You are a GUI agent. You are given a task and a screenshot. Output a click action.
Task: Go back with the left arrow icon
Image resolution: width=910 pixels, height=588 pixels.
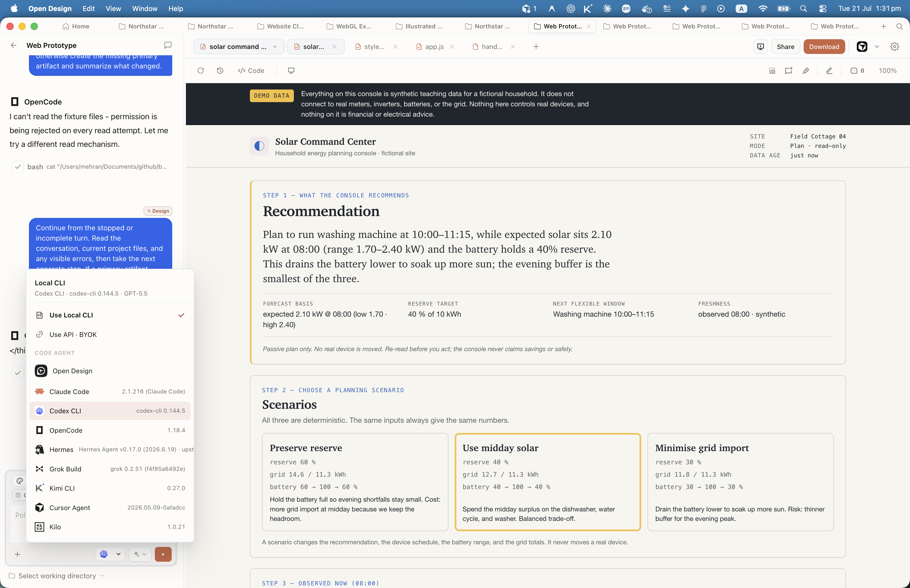(x=14, y=46)
